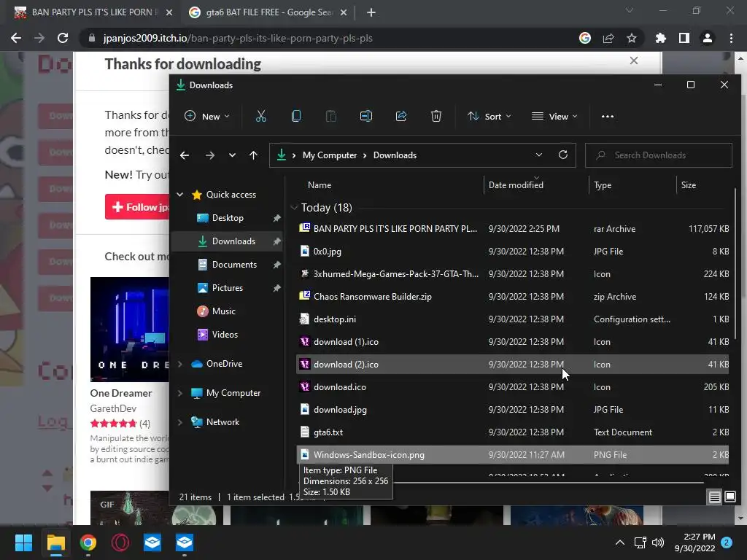Click the Delete trash can icon
This screenshot has height=560, width=747.
coord(436,116)
